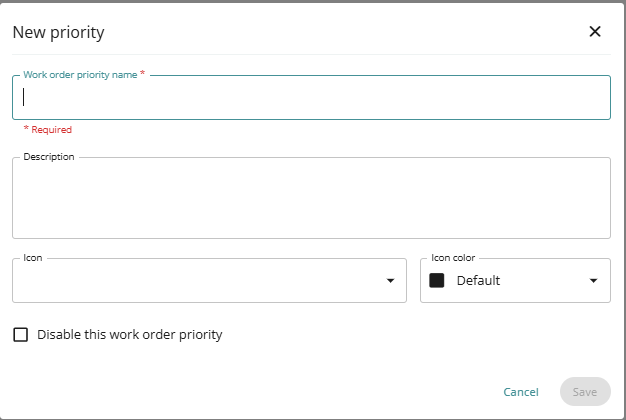This screenshot has width=626, height=420.
Task: Click the 'Work order priority name' label
Action: [x=80, y=75]
